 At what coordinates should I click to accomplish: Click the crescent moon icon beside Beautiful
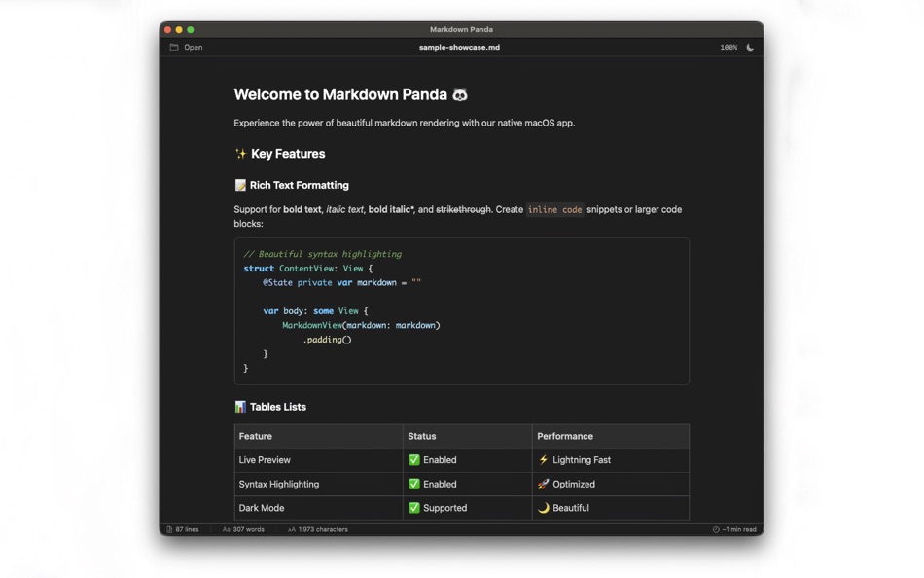(544, 508)
